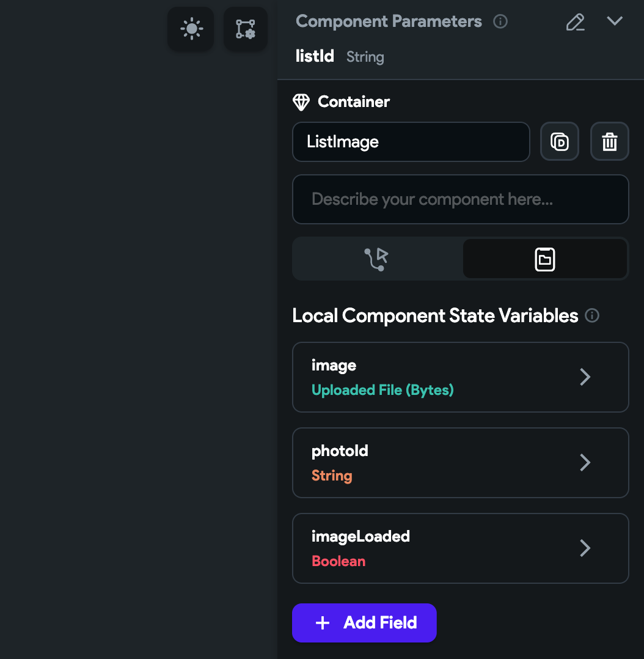Expand the photoId variable chevron
The image size is (644, 659).
coord(585,463)
